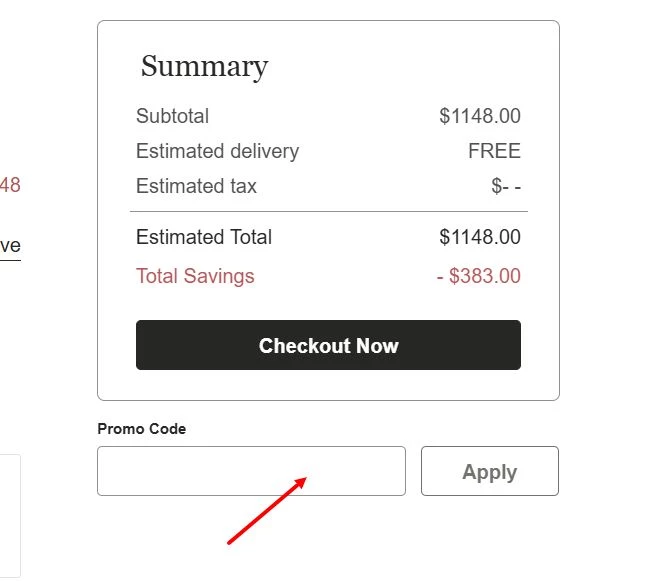Select the Estimated tax label
This screenshot has width=668, height=581.
click(x=196, y=186)
